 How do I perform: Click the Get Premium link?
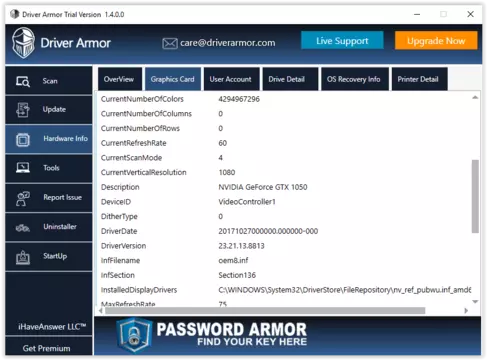point(46,348)
